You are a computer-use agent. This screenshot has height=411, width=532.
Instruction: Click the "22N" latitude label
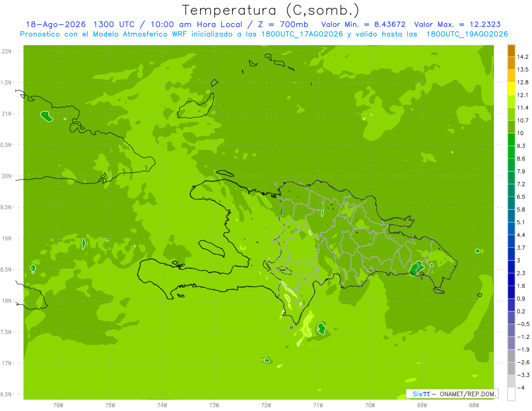click(x=8, y=51)
